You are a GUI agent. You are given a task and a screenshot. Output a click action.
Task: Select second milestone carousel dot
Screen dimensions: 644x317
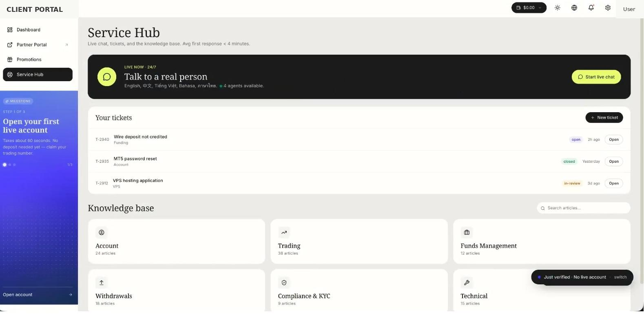[x=10, y=165]
